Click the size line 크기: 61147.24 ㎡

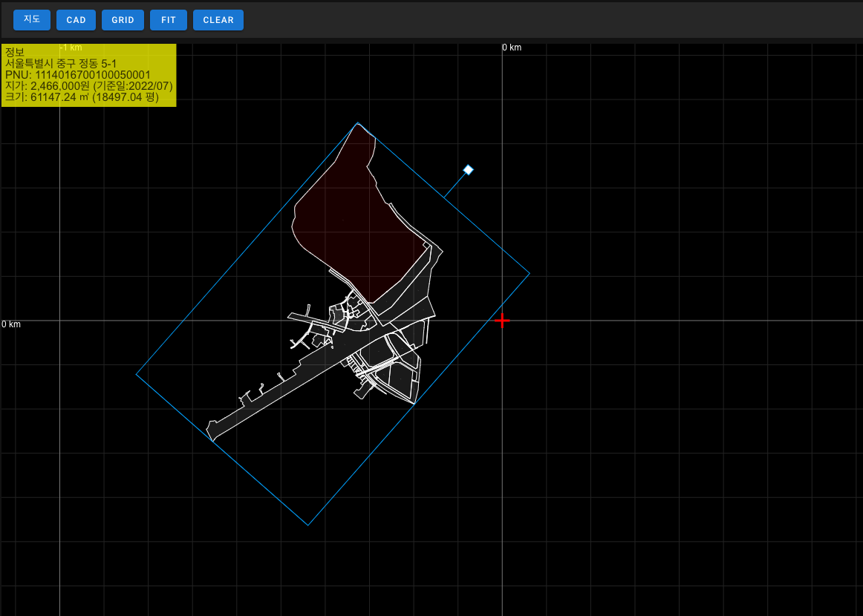(x=82, y=97)
